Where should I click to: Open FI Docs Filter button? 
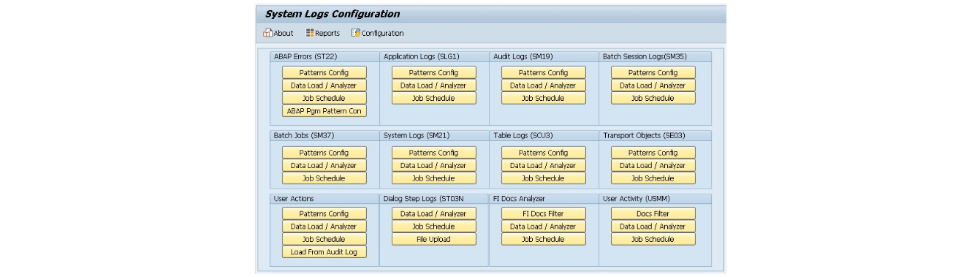pyautogui.click(x=544, y=213)
